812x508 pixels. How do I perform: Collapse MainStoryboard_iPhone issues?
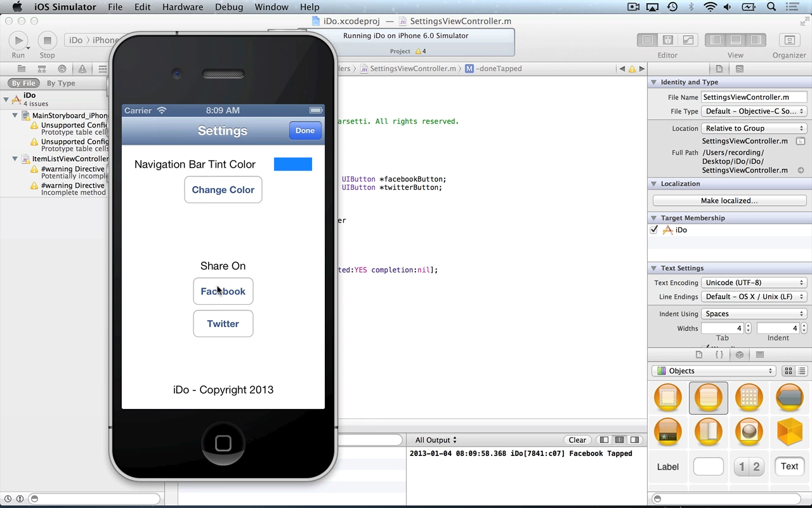coord(15,115)
